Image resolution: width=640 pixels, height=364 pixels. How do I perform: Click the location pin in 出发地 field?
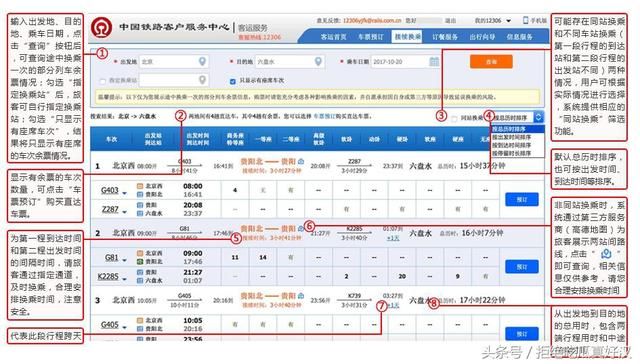pyautogui.click(x=202, y=62)
